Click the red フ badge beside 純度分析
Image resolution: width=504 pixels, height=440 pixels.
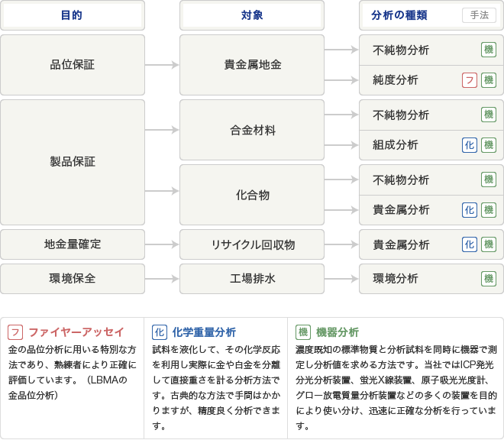tap(470, 80)
